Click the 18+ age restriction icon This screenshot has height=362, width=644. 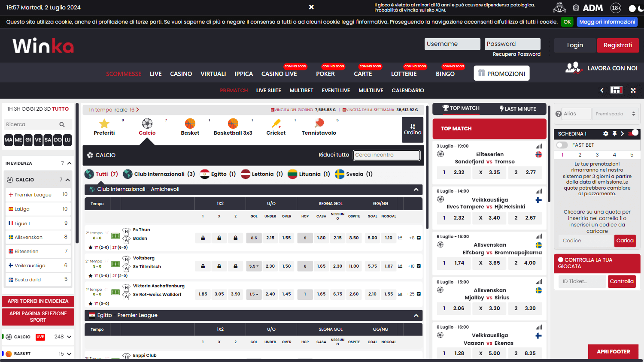pyautogui.click(x=616, y=8)
